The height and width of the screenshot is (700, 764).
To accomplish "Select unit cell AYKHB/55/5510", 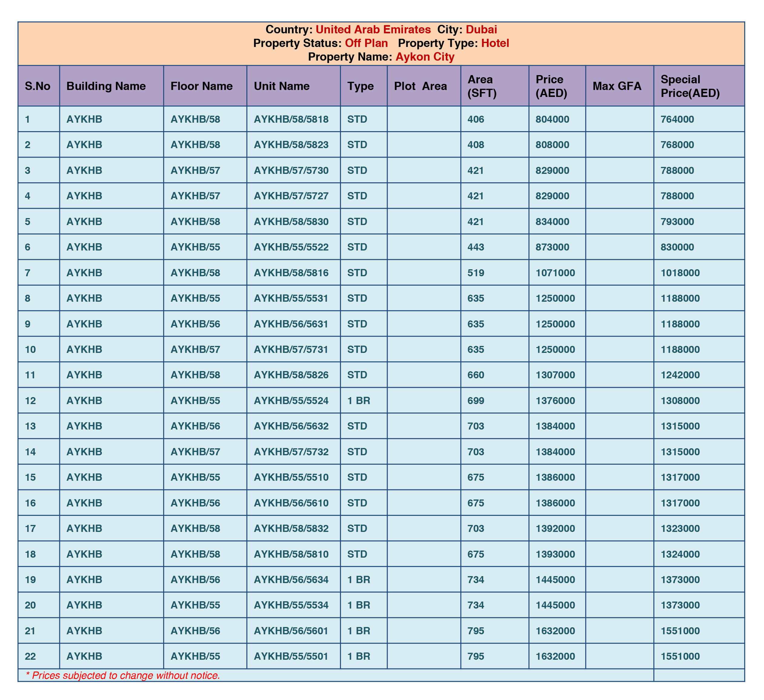I will click(294, 477).
